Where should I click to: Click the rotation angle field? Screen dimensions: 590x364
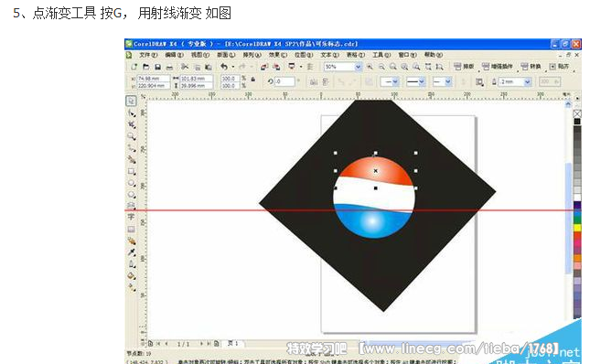pyautogui.click(x=284, y=81)
